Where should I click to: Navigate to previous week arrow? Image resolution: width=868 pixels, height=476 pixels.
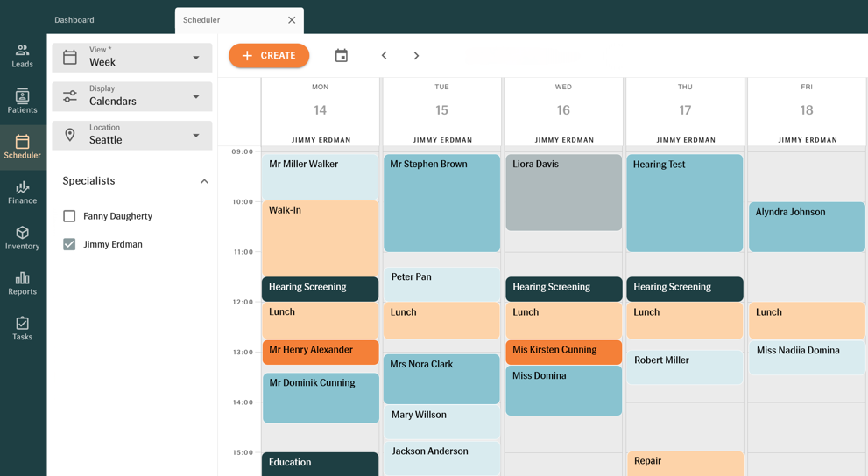(384, 56)
